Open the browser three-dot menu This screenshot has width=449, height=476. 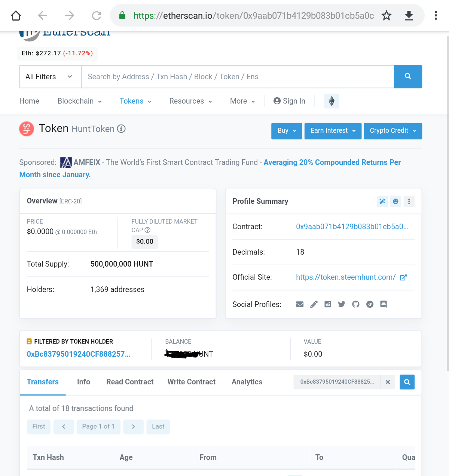pos(436,15)
